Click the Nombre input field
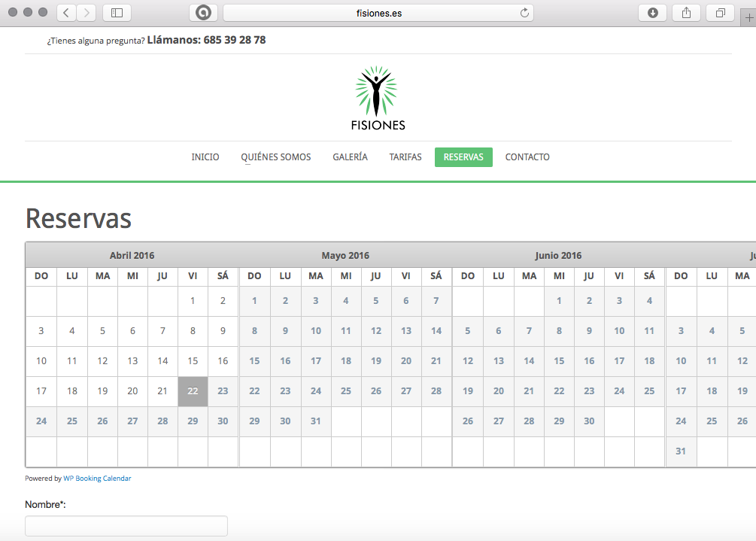 point(126,526)
